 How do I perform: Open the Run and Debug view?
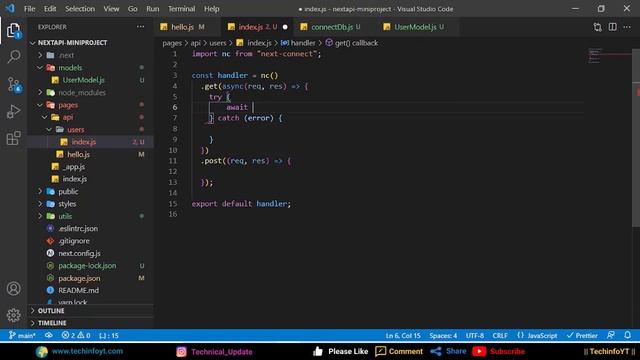click(13, 111)
